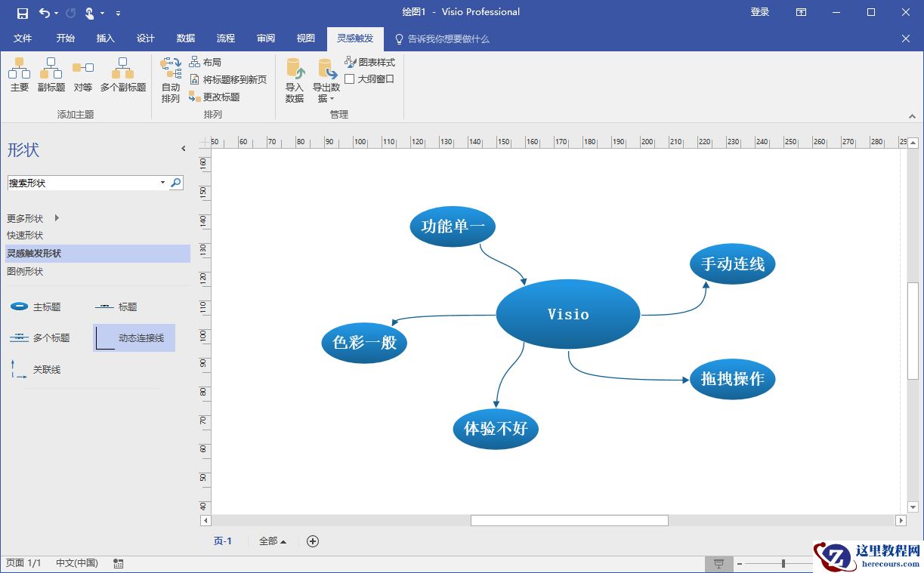This screenshot has height=573, width=924.
Task: Toggle the 大纲窗口 outline window checkbox
Action: (350, 79)
